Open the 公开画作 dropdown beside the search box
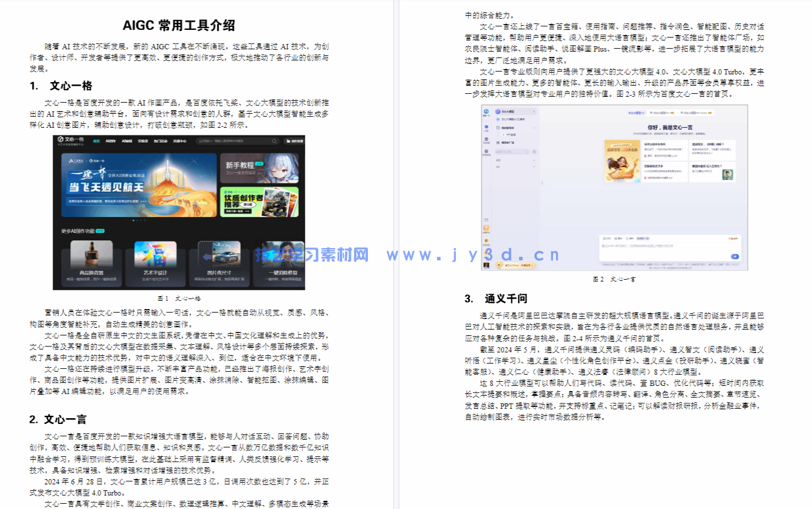The height and width of the screenshot is (509, 812). click(206, 141)
